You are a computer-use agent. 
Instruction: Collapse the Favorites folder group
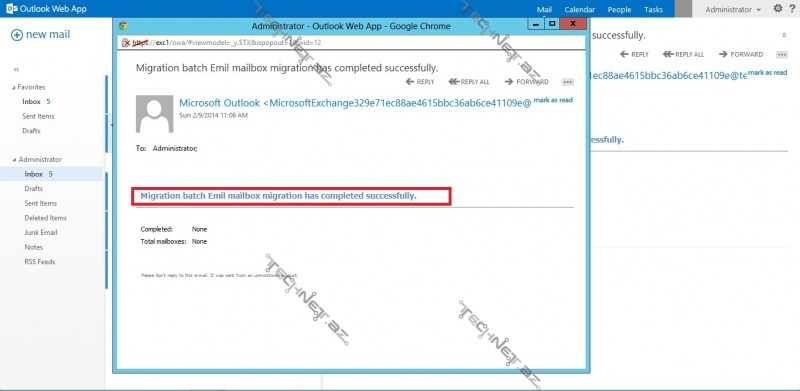pyautogui.click(x=13, y=87)
